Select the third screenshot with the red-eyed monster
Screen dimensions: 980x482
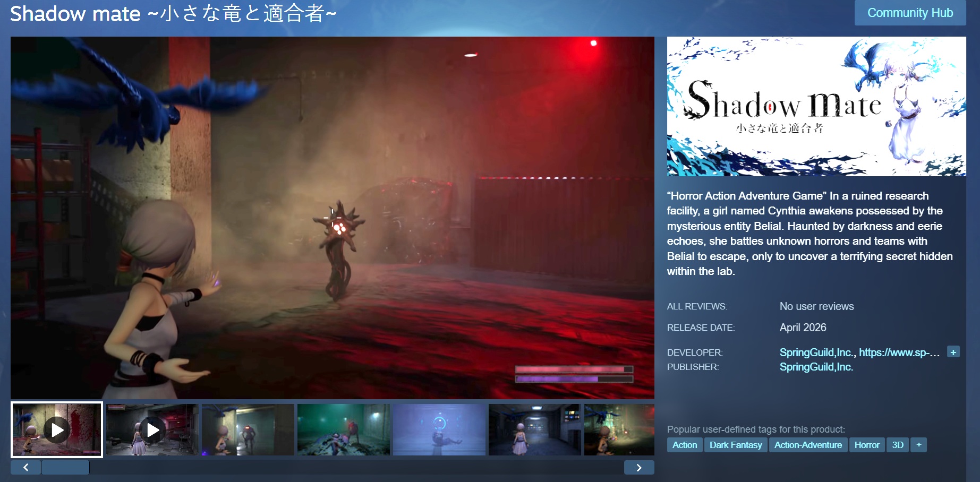coord(248,429)
